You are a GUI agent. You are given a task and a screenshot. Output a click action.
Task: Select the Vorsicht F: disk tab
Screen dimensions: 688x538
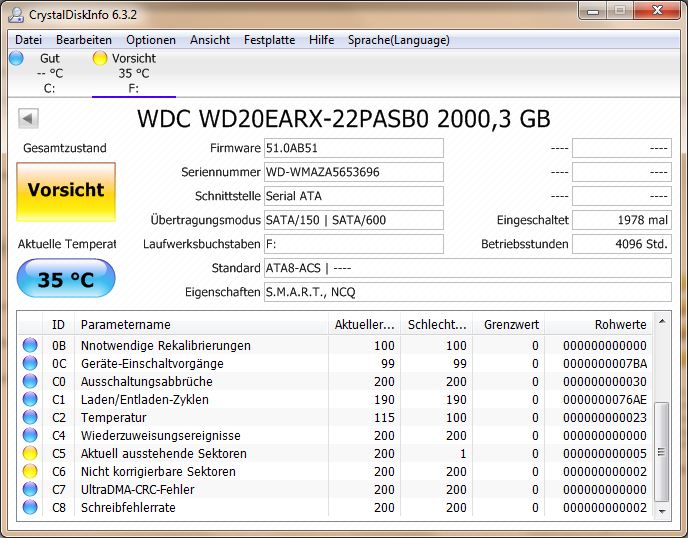click(x=134, y=73)
